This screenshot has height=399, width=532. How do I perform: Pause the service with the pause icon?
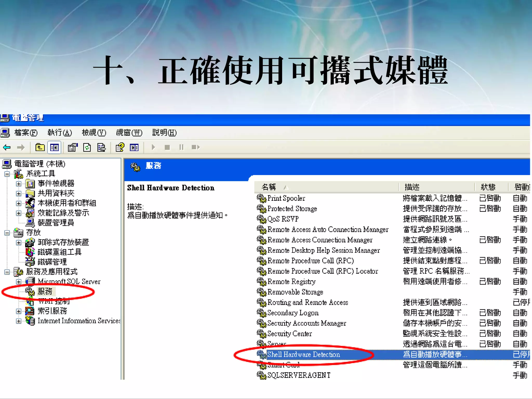click(x=181, y=147)
